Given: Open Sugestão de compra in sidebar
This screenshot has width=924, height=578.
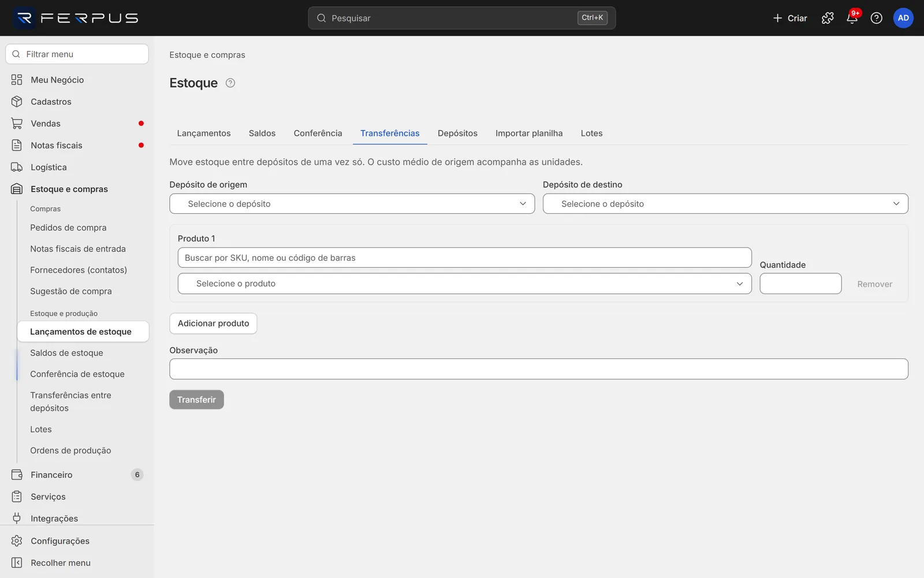Looking at the screenshot, I should [71, 291].
